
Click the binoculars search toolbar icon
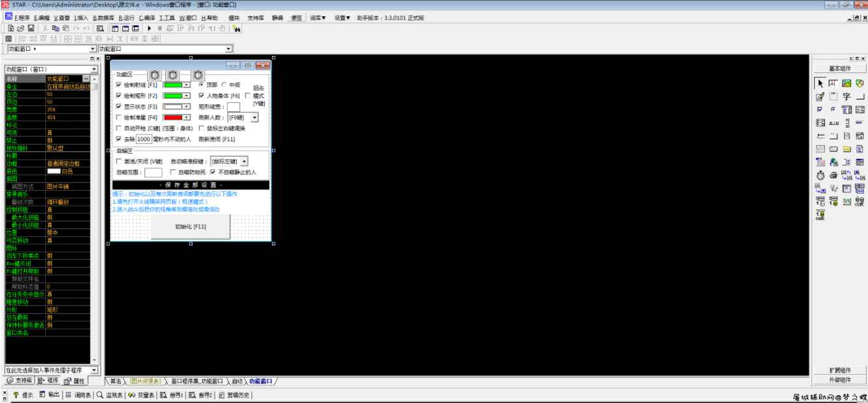coord(237,29)
